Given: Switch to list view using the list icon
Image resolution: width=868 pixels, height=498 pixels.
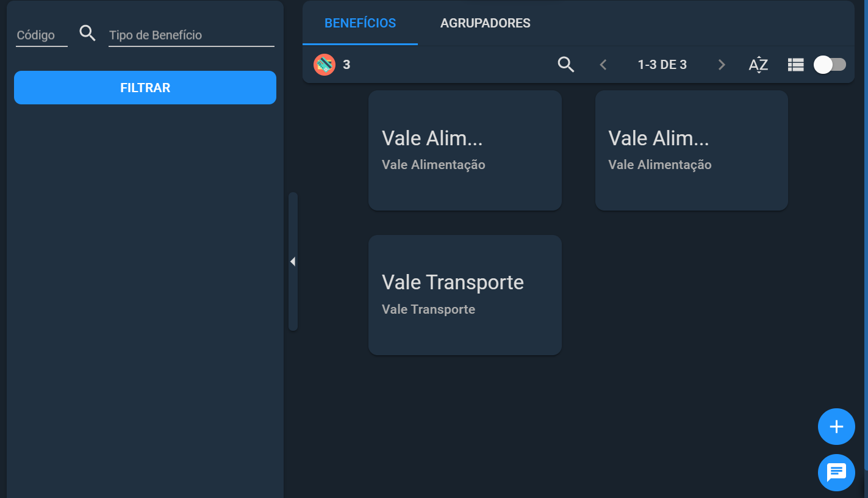Looking at the screenshot, I should click(x=795, y=64).
